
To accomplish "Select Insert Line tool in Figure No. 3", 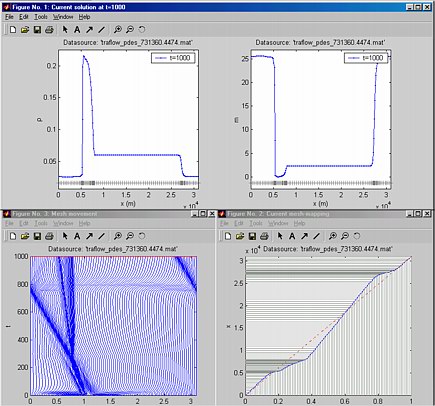I will [102, 236].
